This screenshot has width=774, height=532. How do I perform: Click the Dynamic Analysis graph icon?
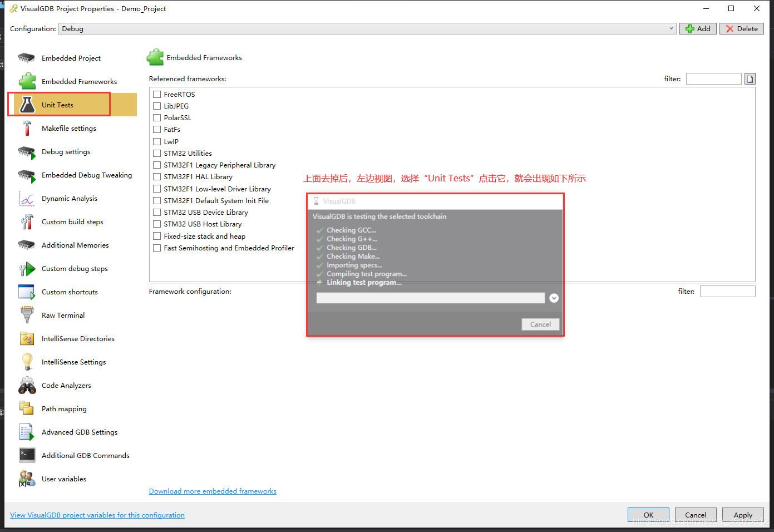27,198
